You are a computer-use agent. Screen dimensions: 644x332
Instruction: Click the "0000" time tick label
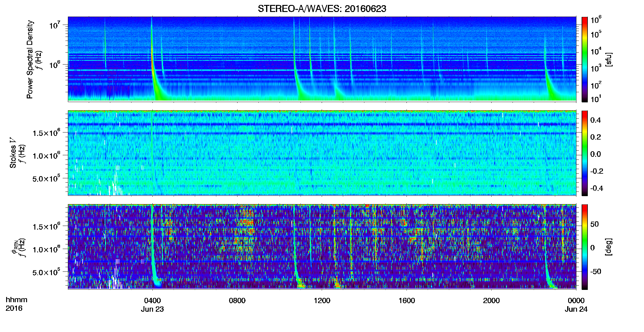pyautogui.click(x=576, y=300)
